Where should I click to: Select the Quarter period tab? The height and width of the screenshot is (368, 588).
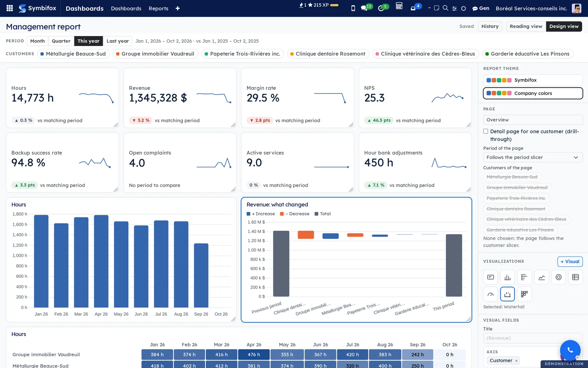(x=61, y=41)
